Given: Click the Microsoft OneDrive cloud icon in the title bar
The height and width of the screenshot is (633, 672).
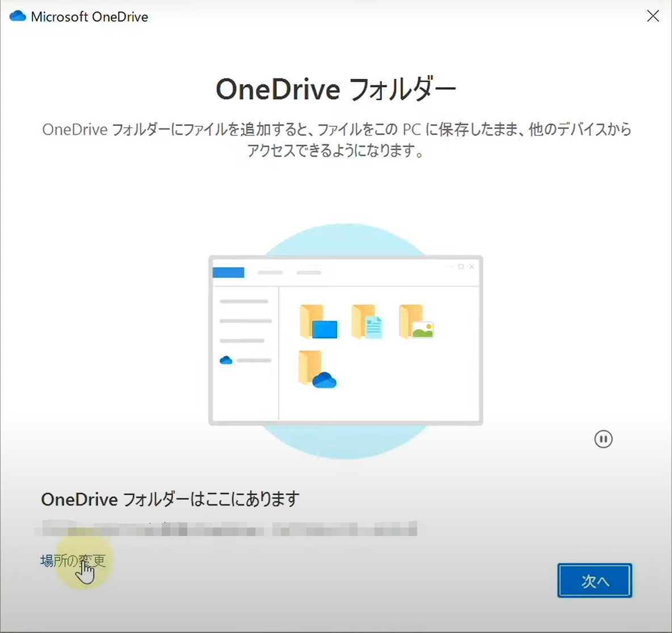Looking at the screenshot, I should point(18,16).
